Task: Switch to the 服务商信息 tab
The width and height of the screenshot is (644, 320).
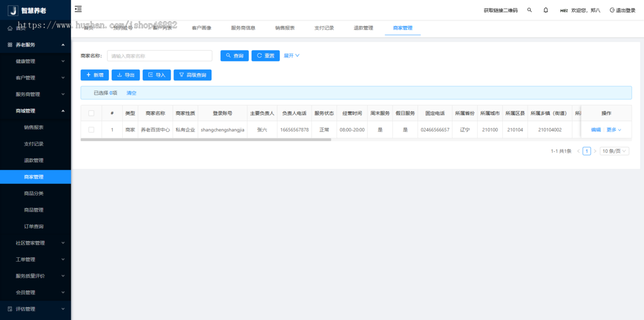Action: tap(243, 28)
